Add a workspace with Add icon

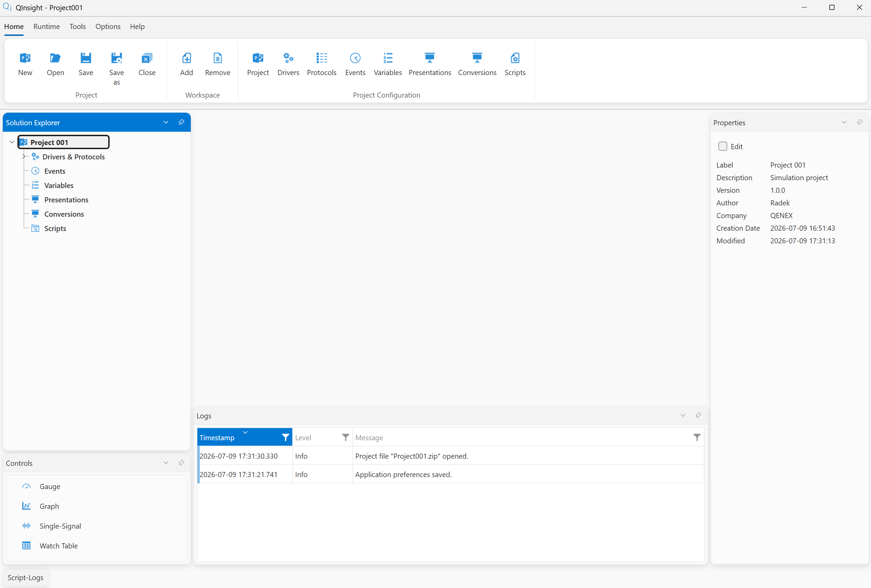click(x=186, y=58)
